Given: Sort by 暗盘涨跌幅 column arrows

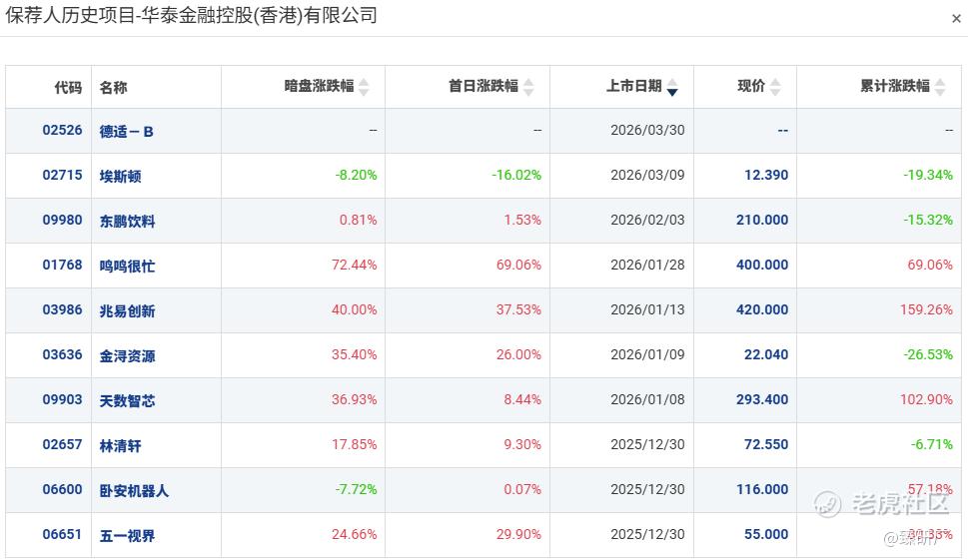Looking at the screenshot, I should click(364, 87).
